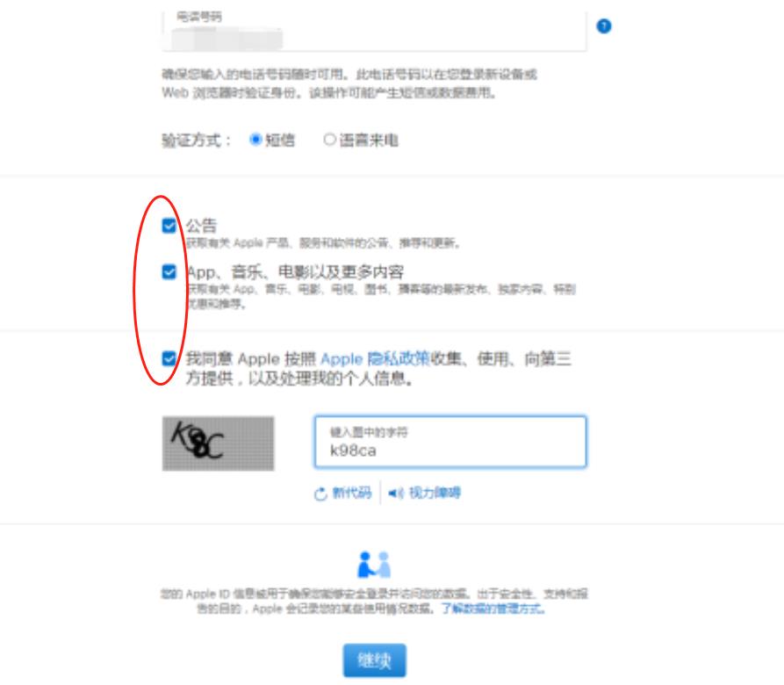Click the 语音来电 label text
This screenshot has width=784, height=685.
(369, 140)
